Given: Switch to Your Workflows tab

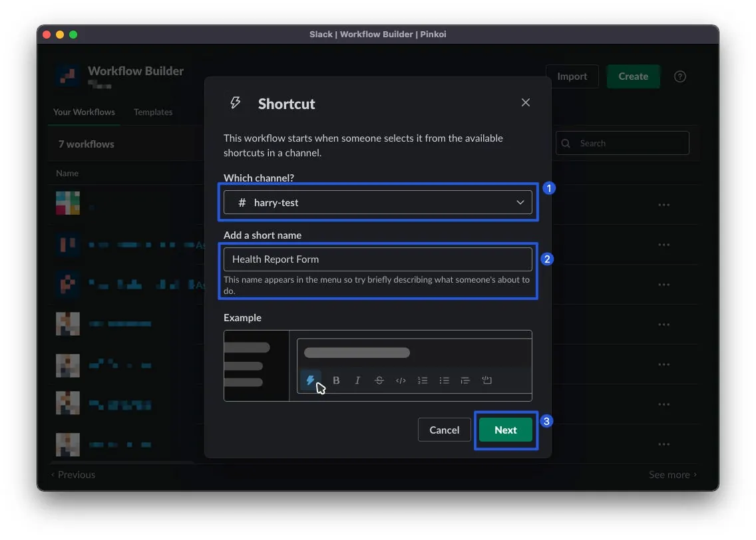Looking at the screenshot, I should (84, 112).
